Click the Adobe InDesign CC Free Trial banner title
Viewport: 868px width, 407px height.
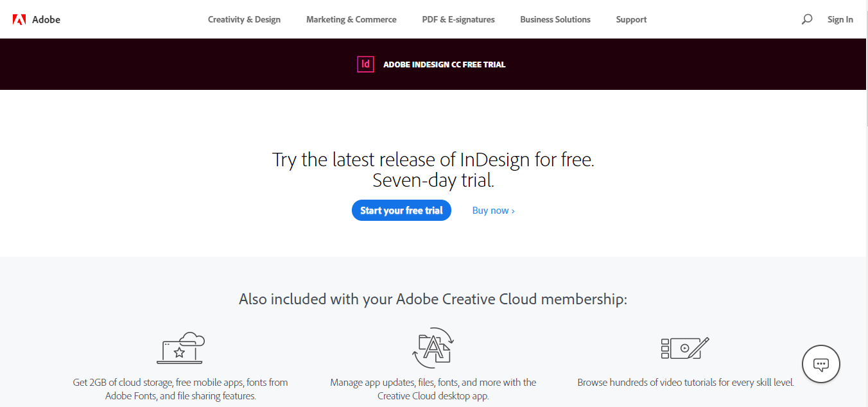444,64
